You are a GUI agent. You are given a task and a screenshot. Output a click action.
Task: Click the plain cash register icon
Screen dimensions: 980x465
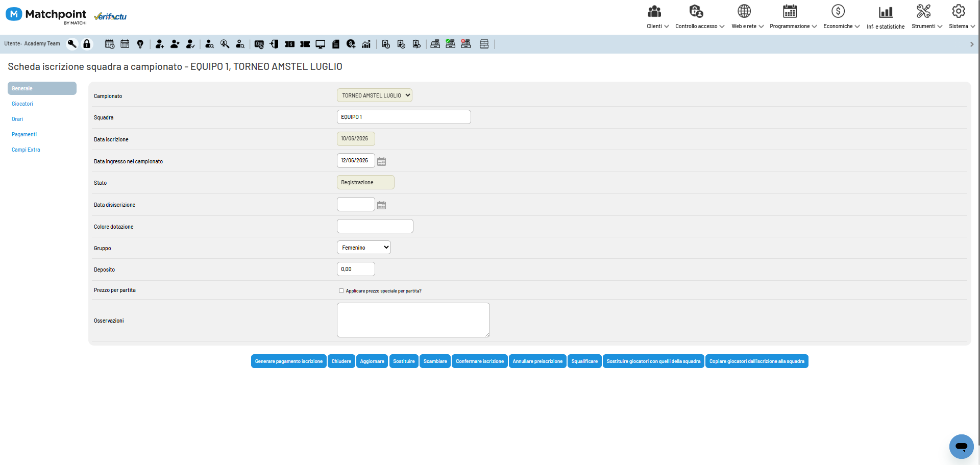pos(435,44)
